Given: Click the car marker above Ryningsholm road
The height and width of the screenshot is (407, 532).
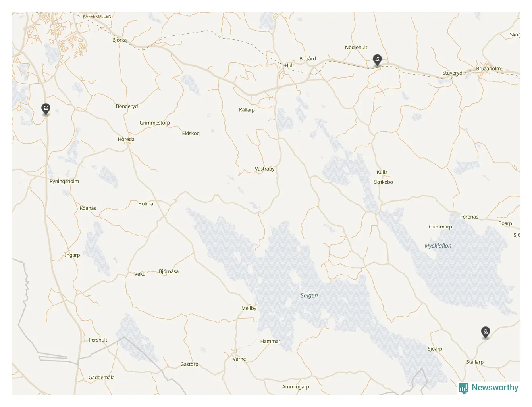Looking at the screenshot, I should click(46, 109).
